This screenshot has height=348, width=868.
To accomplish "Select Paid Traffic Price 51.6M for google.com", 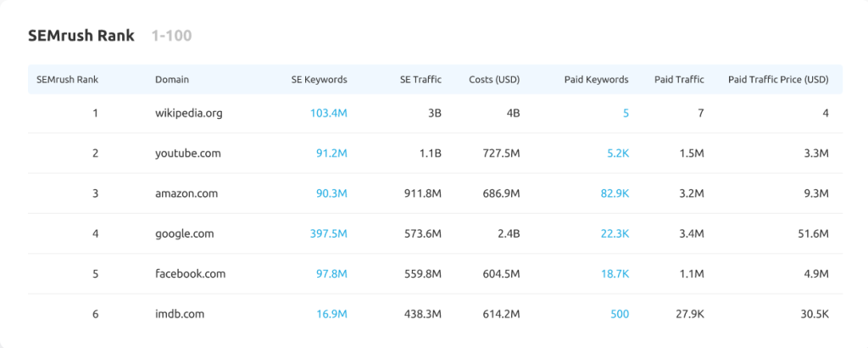I will click(x=814, y=234).
